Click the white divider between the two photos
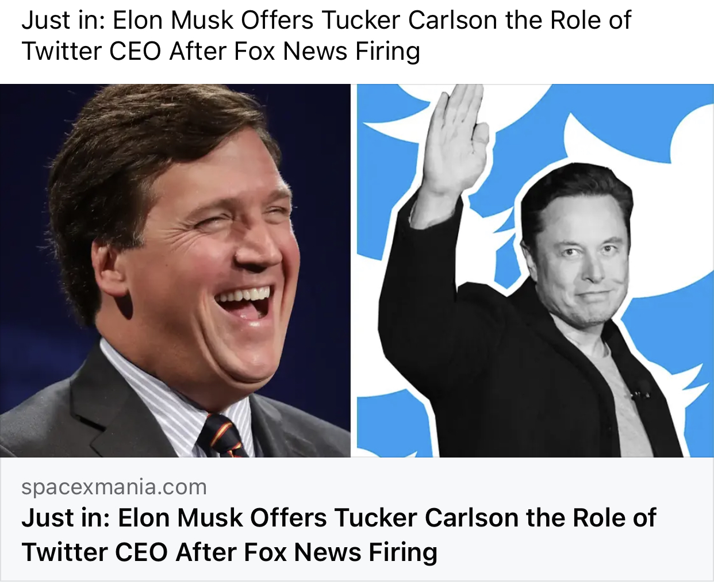Viewport: 714px width, 588px height. click(354, 270)
